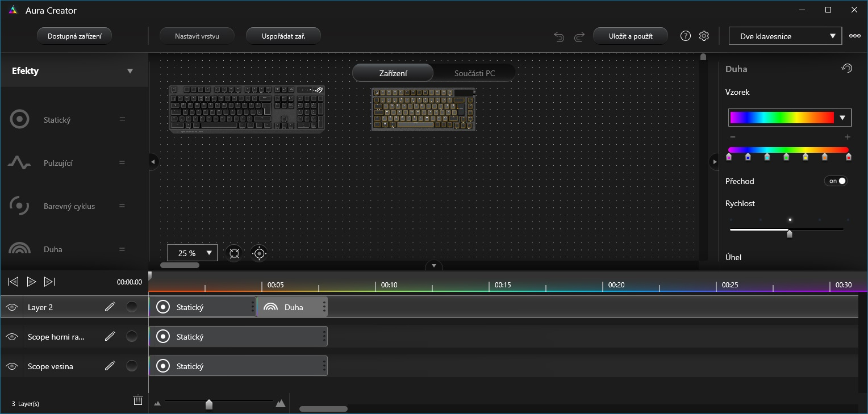Edit Scope vesina layer pencil icon
This screenshot has width=868, height=414.
click(x=110, y=366)
